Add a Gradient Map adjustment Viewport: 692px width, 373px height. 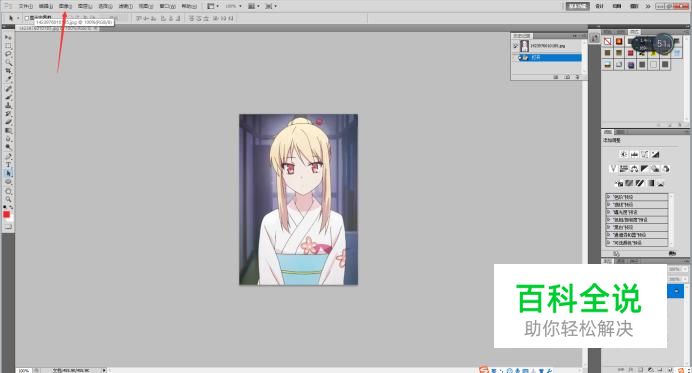click(x=651, y=183)
